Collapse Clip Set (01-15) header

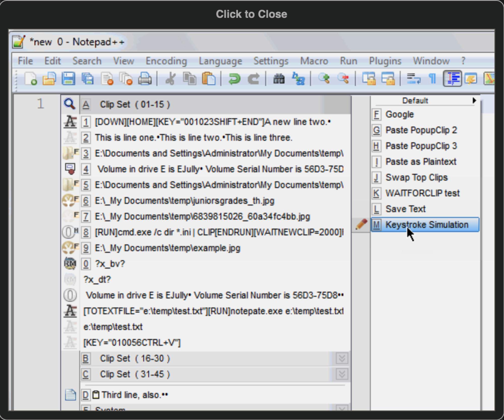point(215,104)
